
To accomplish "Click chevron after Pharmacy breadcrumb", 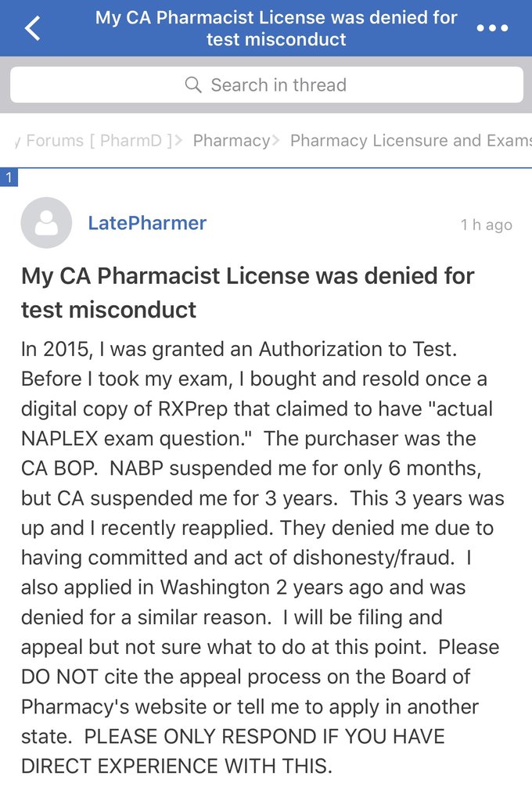I will pyautogui.click(x=275, y=141).
